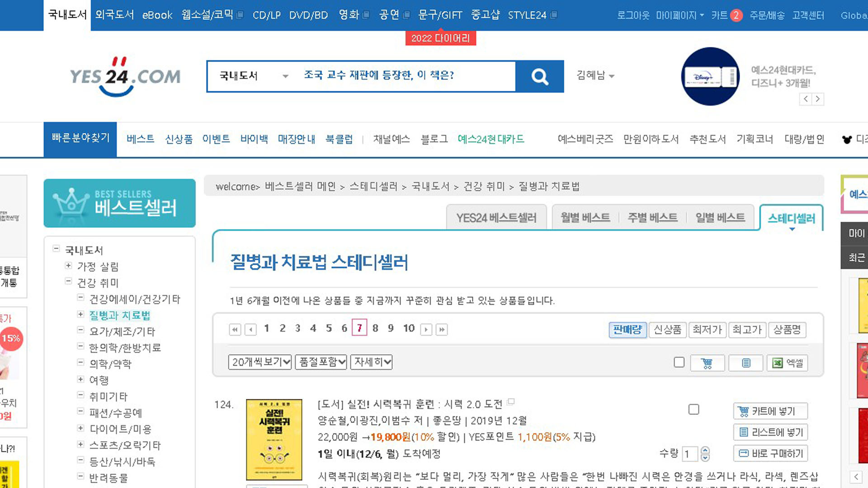The height and width of the screenshot is (488, 868).
Task: Open book title 실전! 시력복귀 훈련 link
Action: [x=425, y=404]
